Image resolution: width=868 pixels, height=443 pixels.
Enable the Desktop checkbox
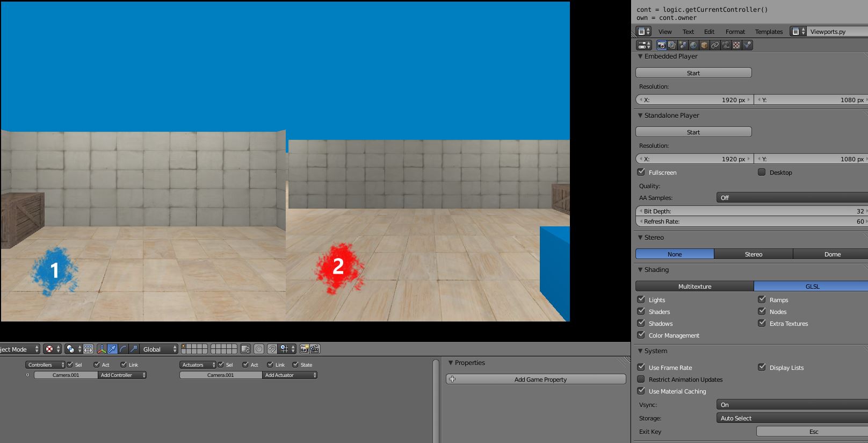pos(762,172)
